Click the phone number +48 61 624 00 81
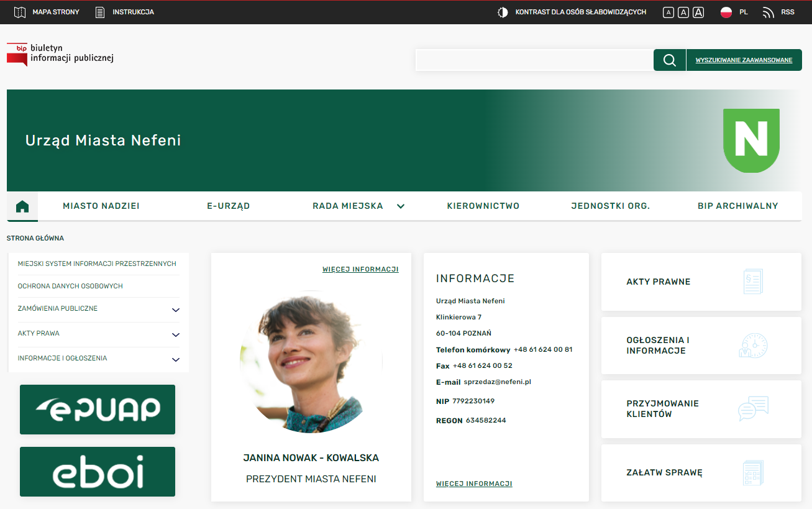This screenshot has height=509, width=812. click(543, 350)
